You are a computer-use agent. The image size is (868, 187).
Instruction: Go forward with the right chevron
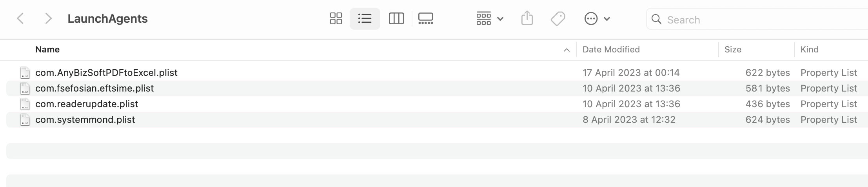click(48, 18)
